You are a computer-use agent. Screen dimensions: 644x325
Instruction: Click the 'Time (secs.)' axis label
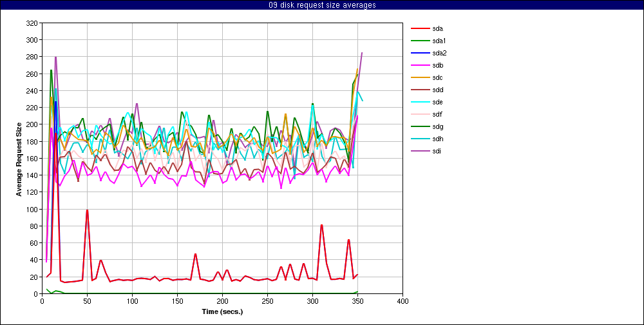pos(222,311)
